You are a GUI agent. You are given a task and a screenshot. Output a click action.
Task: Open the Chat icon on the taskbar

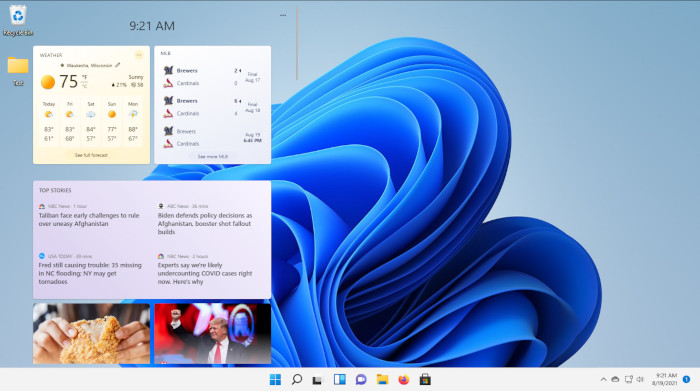click(361, 380)
